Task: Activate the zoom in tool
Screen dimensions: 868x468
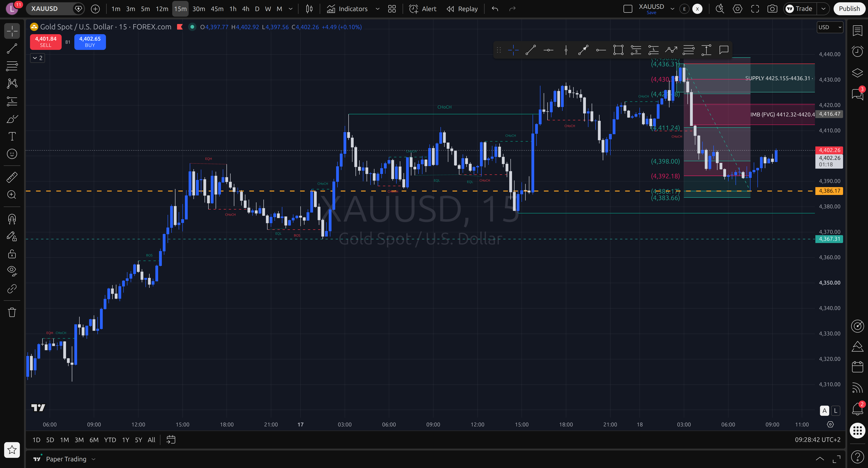Action: 12,194
